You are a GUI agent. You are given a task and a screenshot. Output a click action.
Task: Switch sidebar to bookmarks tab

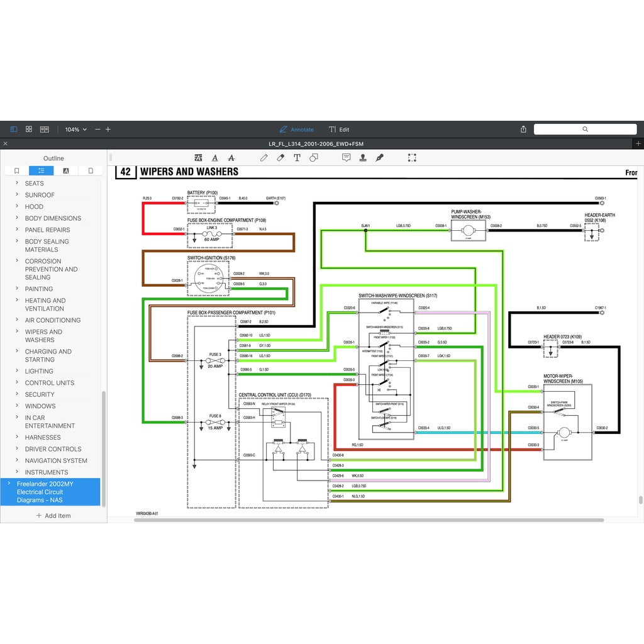pos(16,170)
